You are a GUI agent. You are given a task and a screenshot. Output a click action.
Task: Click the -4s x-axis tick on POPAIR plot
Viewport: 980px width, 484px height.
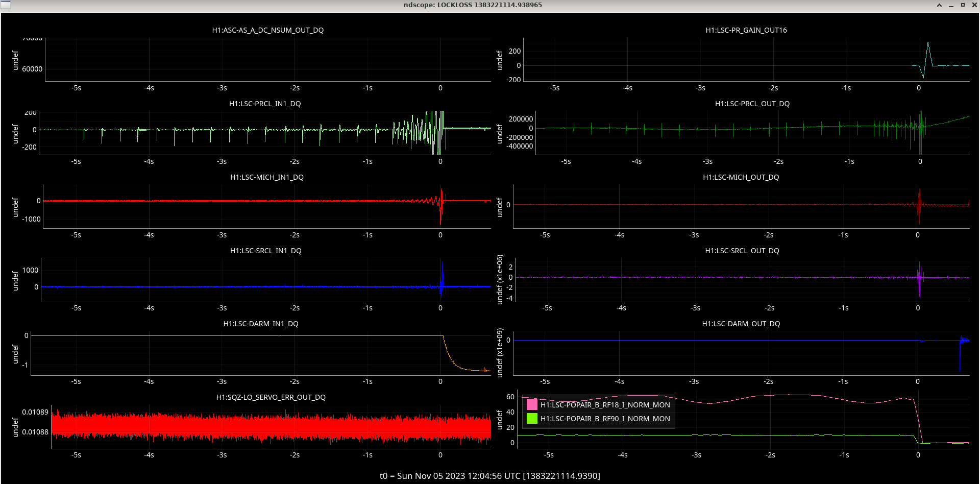(x=623, y=455)
